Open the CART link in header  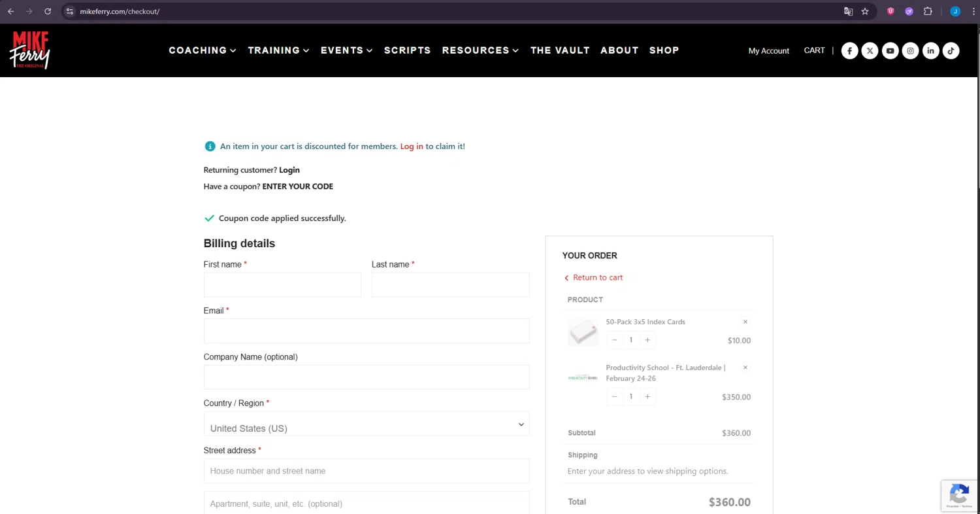point(815,50)
